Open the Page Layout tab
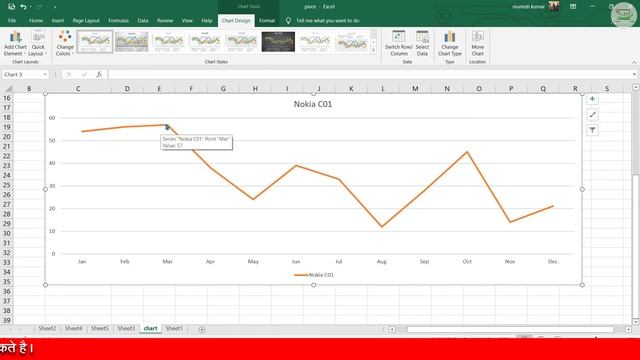 (86, 20)
